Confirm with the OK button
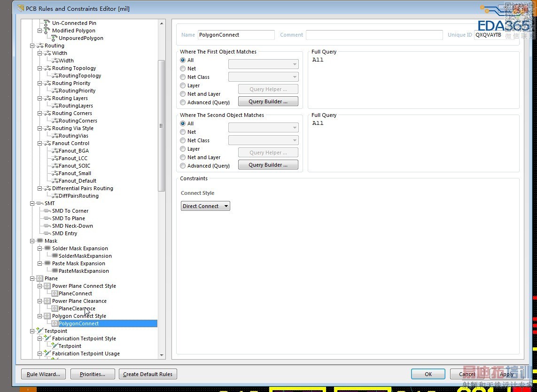This screenshot has height=392, width=537. coord(428,374)
